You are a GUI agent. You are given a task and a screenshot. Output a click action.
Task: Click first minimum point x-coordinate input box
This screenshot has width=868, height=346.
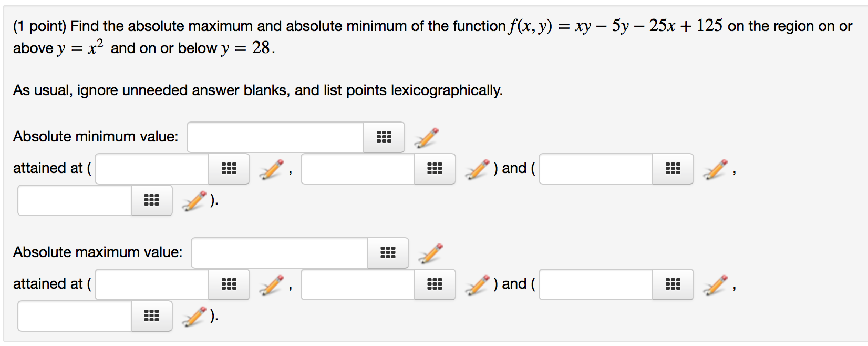click(x=152, y=169)
